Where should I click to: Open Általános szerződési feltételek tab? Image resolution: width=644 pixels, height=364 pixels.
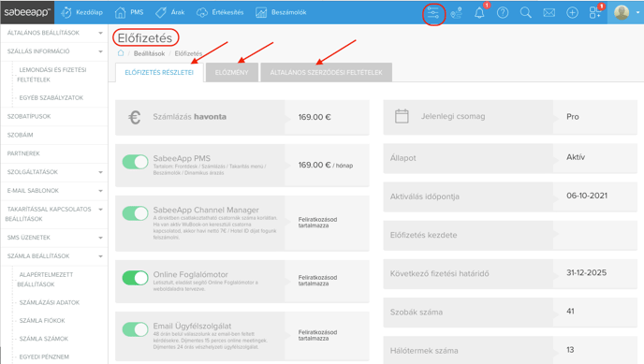click(x=326, y=73)
